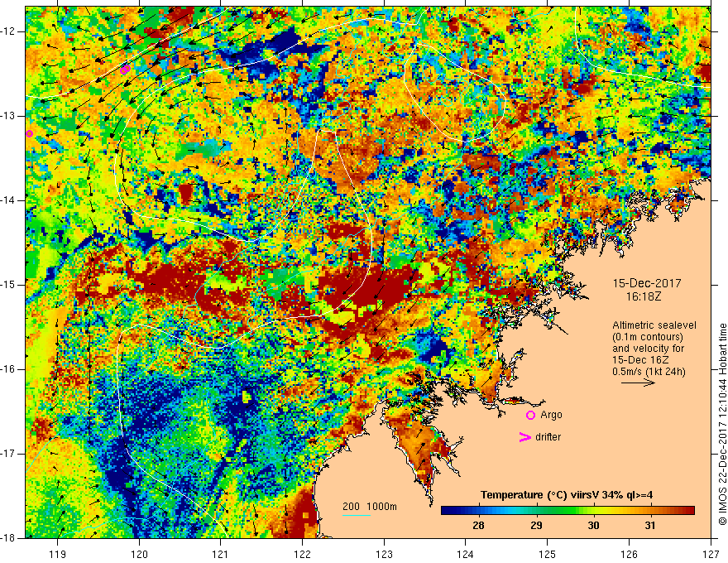Viewport: 728px width, 563px height.
Task: Click the time label 16:18Z
Action: click(643, 296)
